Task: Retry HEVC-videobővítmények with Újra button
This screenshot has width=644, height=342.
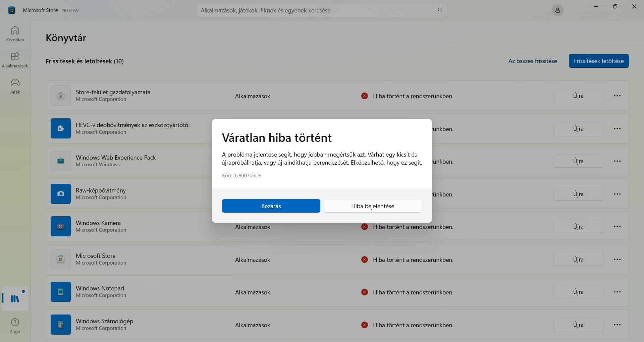Action: tap(578, 128)
